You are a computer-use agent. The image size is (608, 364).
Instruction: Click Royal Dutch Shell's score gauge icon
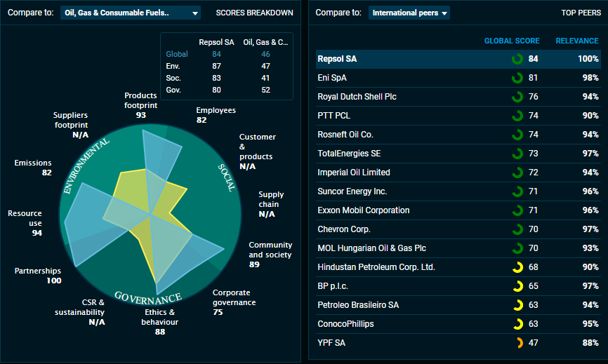(x=517, y=97)
